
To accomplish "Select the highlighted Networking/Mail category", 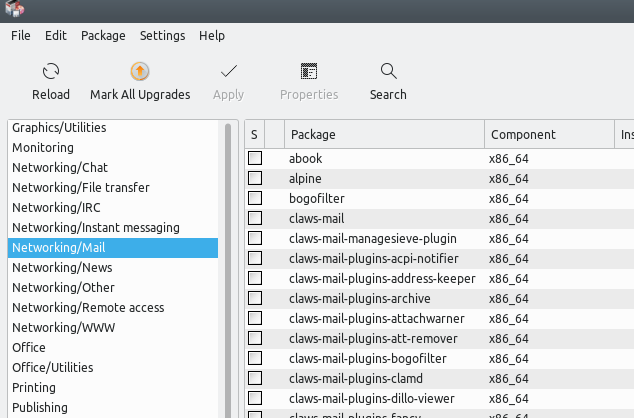I will tap(113, 247).
